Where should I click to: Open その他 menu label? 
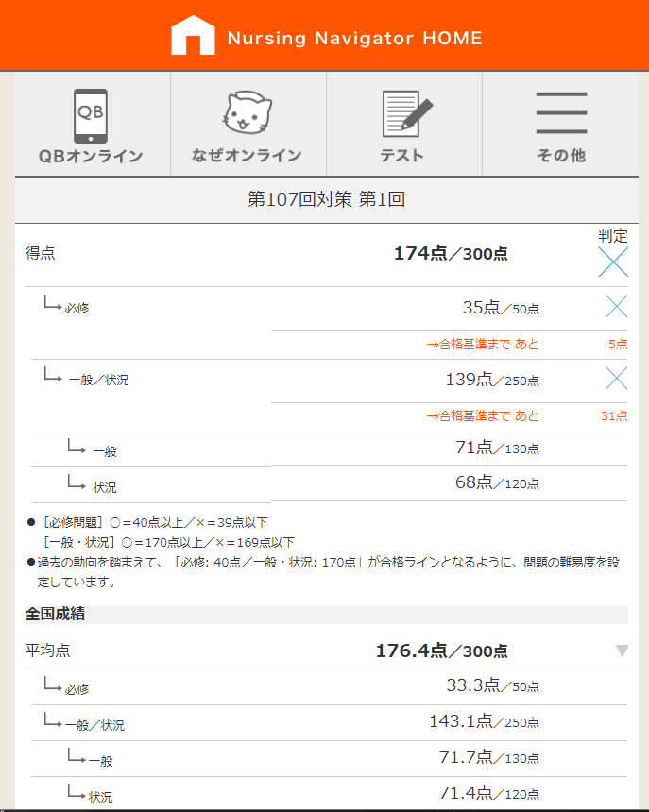561,156
